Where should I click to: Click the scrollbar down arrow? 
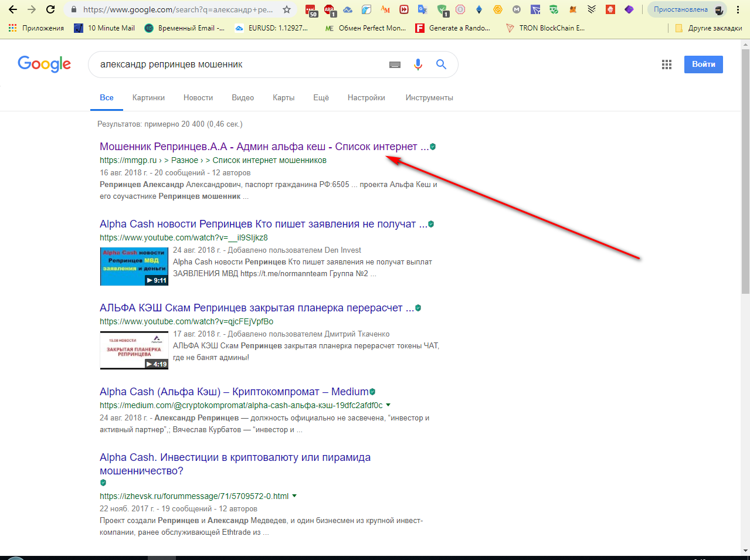pyautogui.click(x=745, y=551)
